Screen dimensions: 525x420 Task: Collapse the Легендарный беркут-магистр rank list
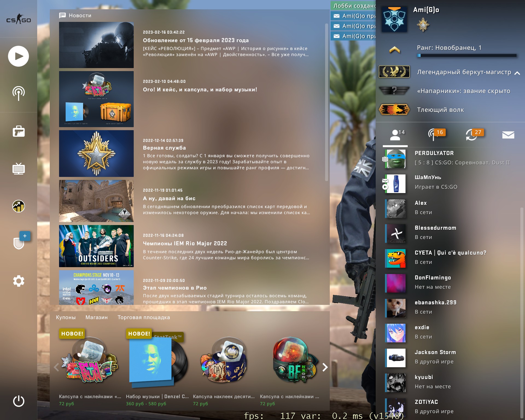coord(517,73)
